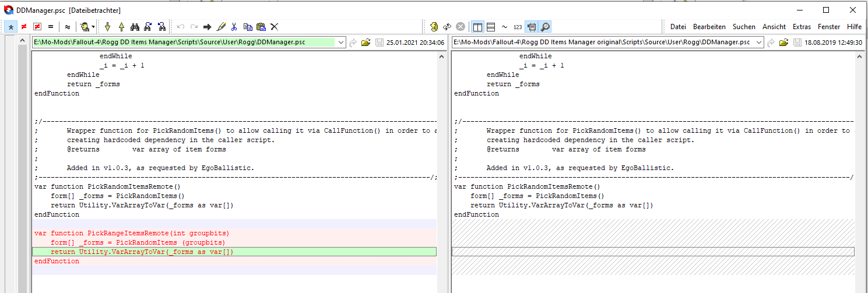This screenshot has height=293, width=868.
Task: Click left file timestamp 25.01.2021 20:34:06
Action: [x=415, y=43]
